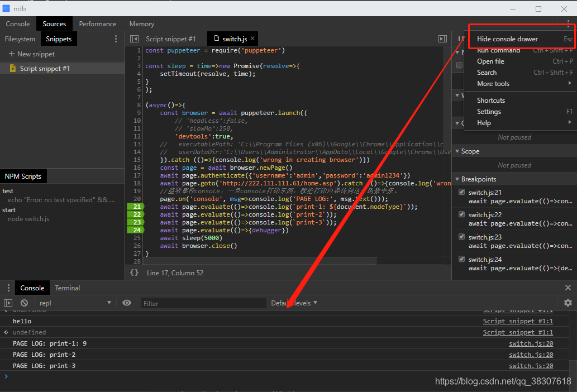The width and height of the screenshot is (577, 392).
Task: Switch to the Memory tab
Action: pos(142,24)
